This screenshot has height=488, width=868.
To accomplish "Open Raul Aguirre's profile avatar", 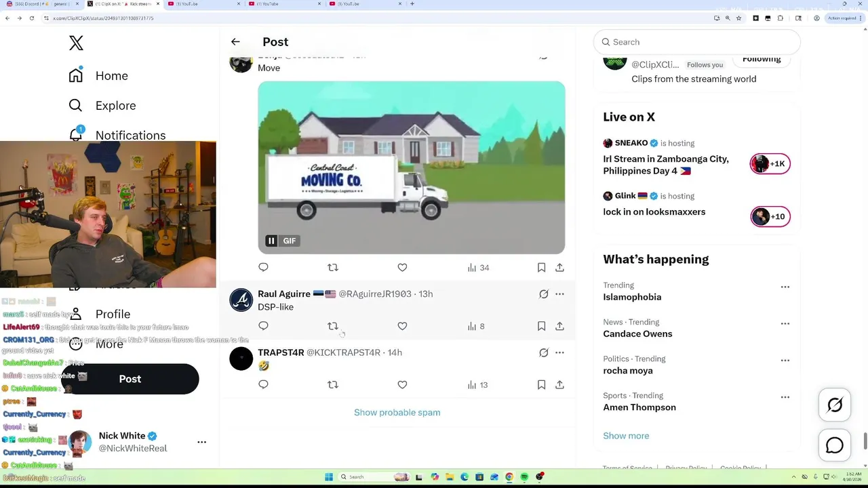I will click(241, 300).
